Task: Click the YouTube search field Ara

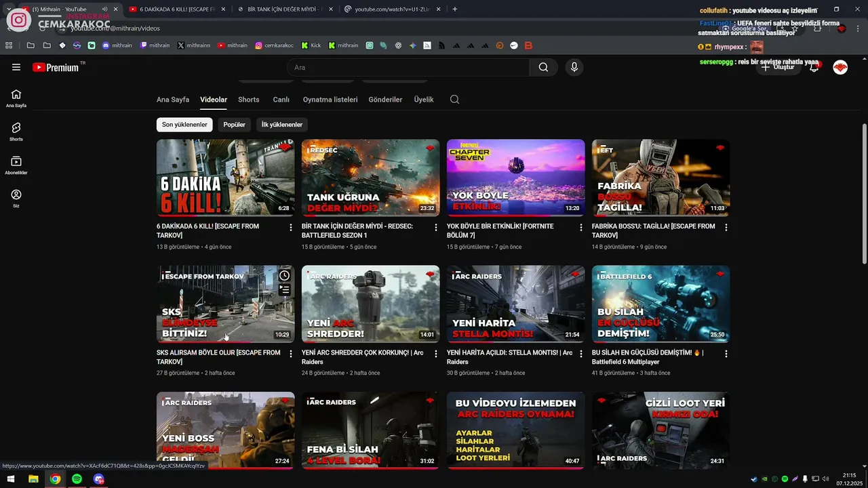Action: pyautogui.click(x=408, y=67)
